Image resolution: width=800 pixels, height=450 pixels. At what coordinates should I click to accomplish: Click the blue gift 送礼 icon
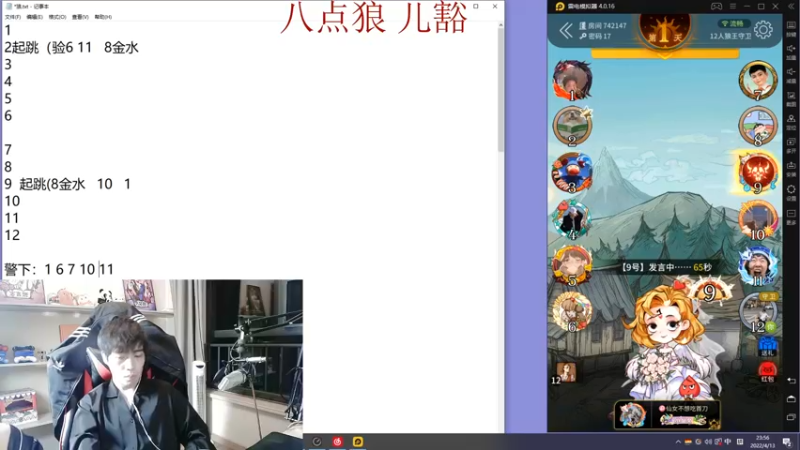point(767,347)
